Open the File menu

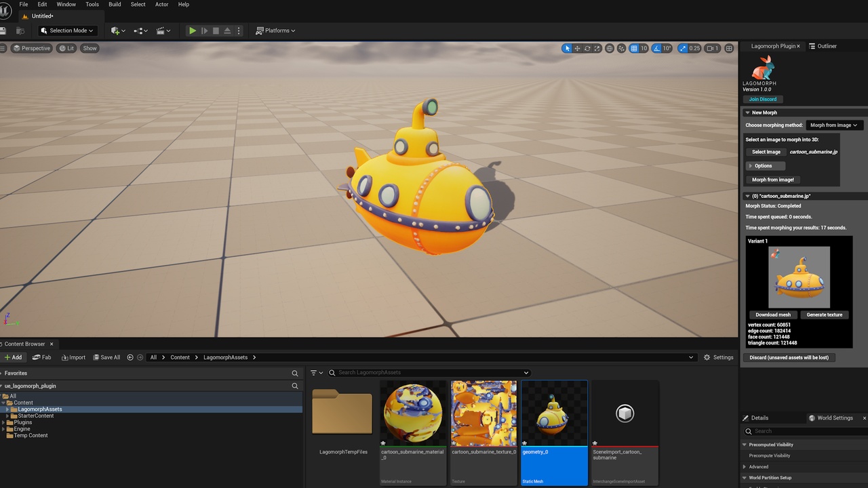click(24, 4)
